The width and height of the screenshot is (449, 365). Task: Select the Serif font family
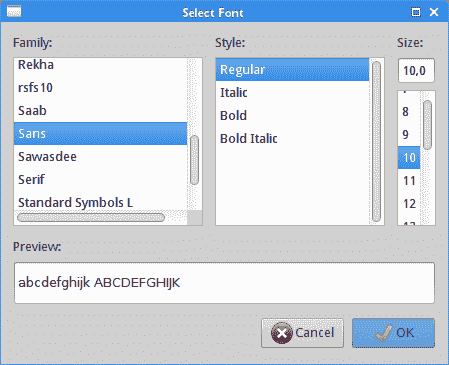click(100, 180)
